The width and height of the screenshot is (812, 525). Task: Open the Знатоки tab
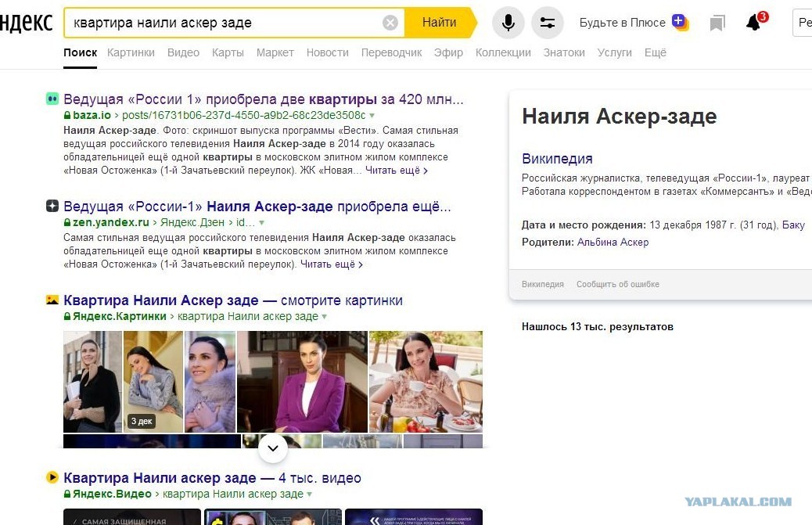coord(564,52)
